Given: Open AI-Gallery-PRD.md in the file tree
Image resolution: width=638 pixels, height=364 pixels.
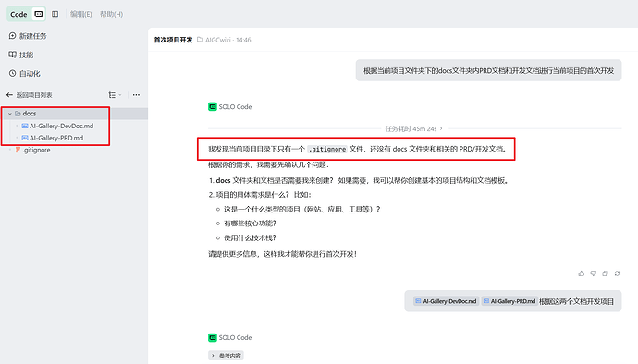Looking at the screenshot, I should click(56, 139).
